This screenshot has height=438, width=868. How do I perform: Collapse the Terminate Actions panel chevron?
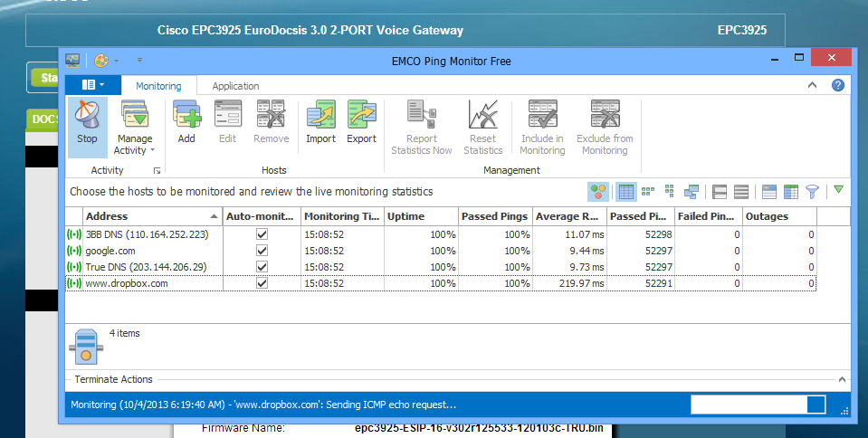coord(842,379)
